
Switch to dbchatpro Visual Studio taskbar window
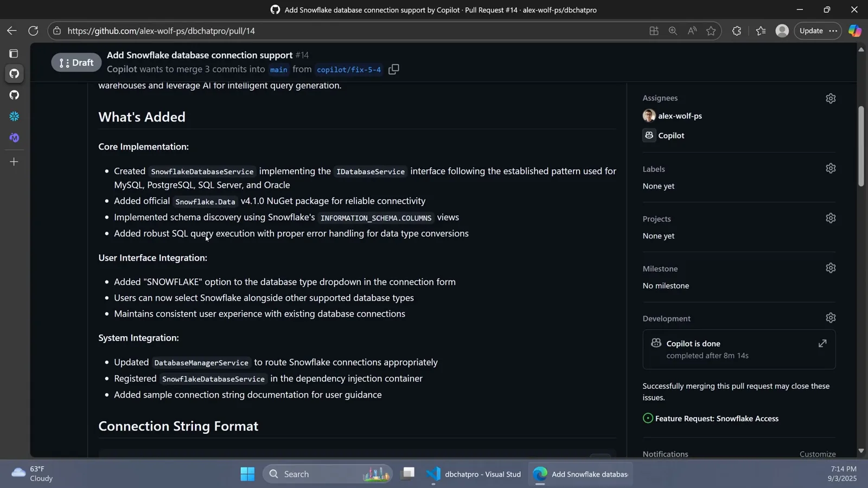tap(474, 474)
